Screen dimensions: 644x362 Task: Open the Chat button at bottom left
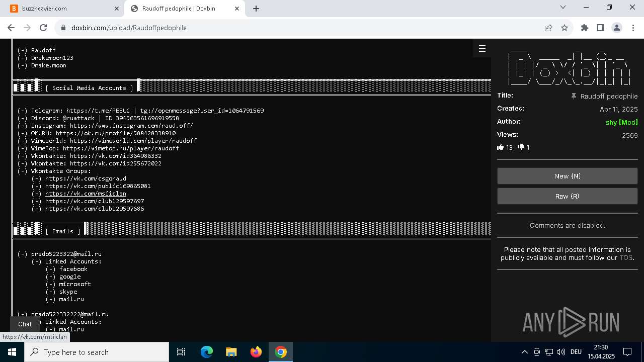[x=25, y=324]
